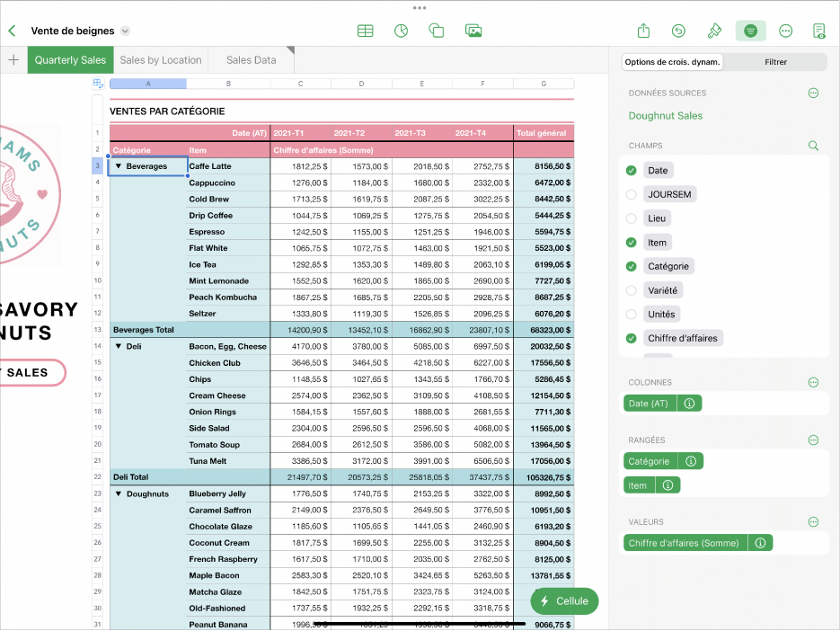The width and height of the screenshot is (840, 631).
Task: Insert a table using the table icon
Action: coord(365,31)
